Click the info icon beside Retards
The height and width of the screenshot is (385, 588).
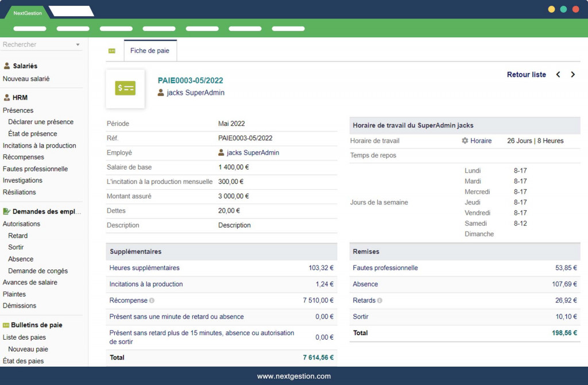[x=380, y=301]
